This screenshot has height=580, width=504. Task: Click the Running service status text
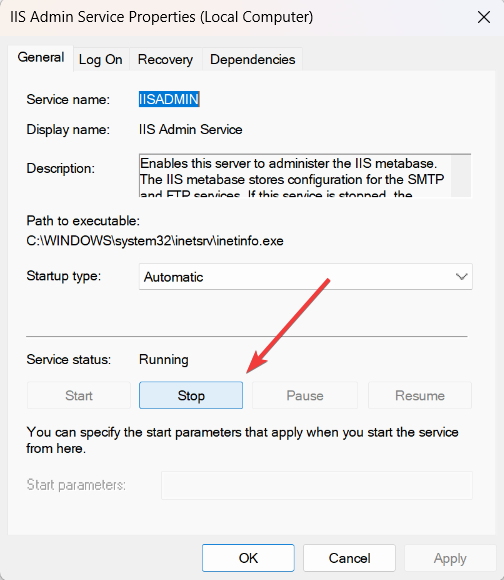point(164,360)
